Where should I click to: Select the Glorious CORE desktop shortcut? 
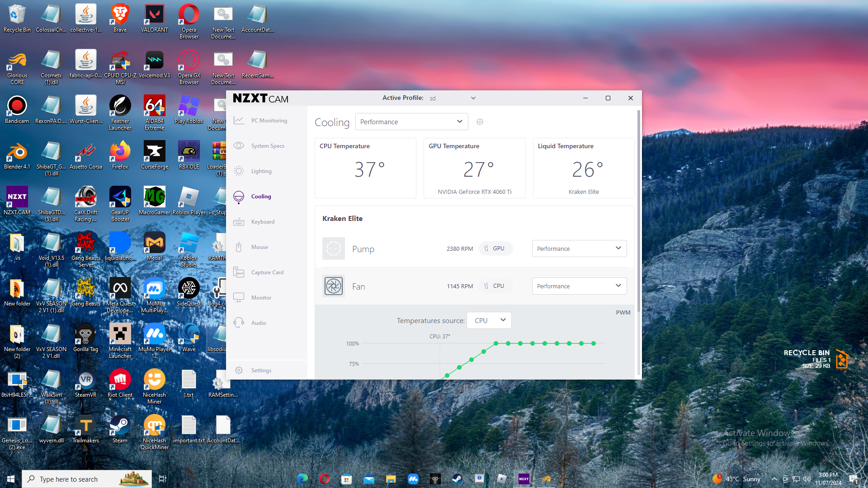pyautogui.click(x=17, y=67)
